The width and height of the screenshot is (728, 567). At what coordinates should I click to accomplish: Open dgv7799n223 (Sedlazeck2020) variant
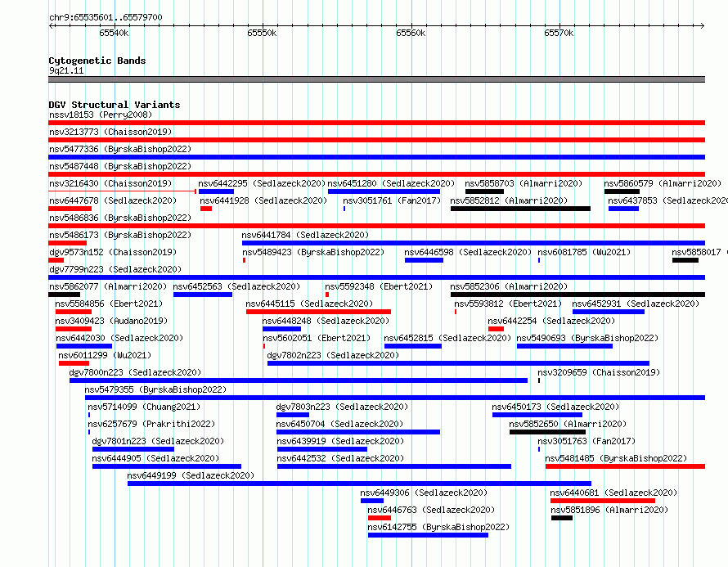pyautogui.click(x=115, y=269)
